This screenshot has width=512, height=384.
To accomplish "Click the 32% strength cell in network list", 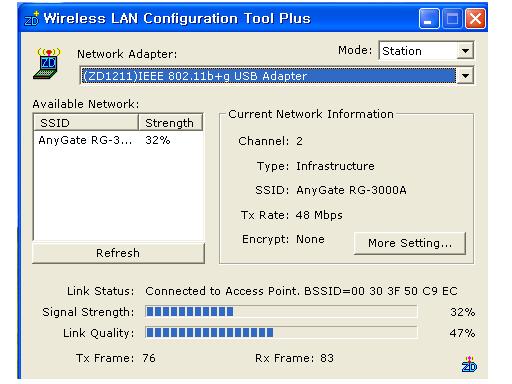I will 158,140.
